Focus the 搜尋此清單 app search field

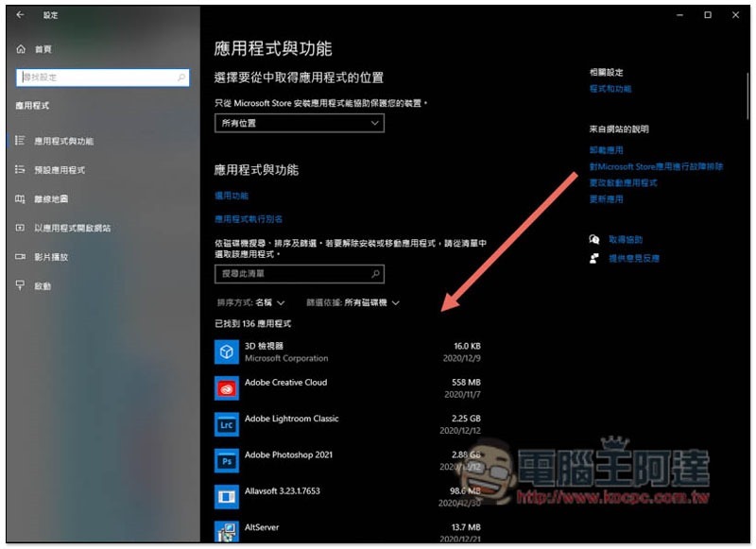(300, 274)
